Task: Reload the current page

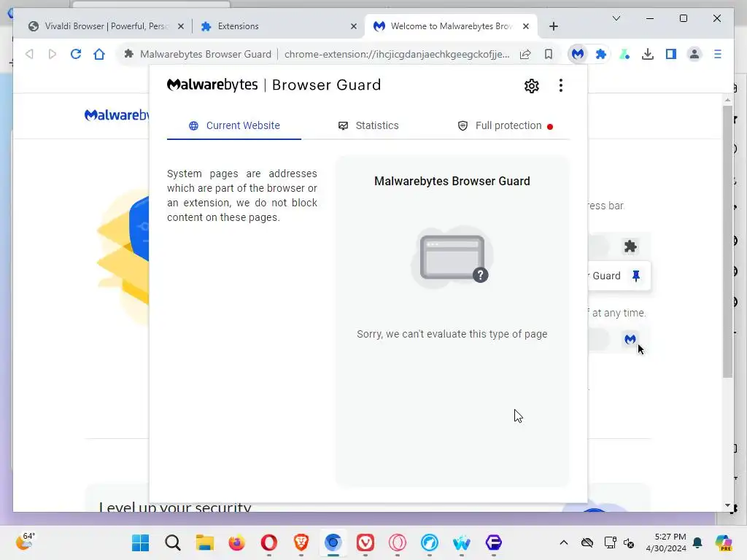Action: (76, 54)
